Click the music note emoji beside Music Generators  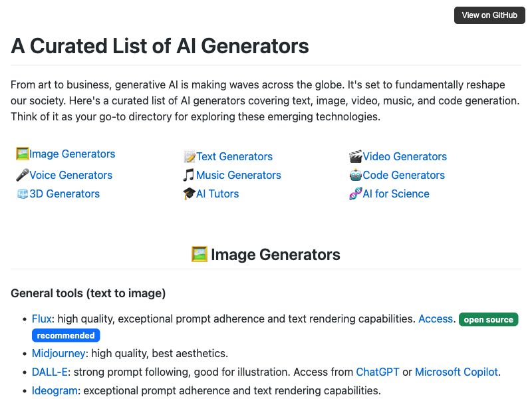pyautogui.click(x=189, y=176)
